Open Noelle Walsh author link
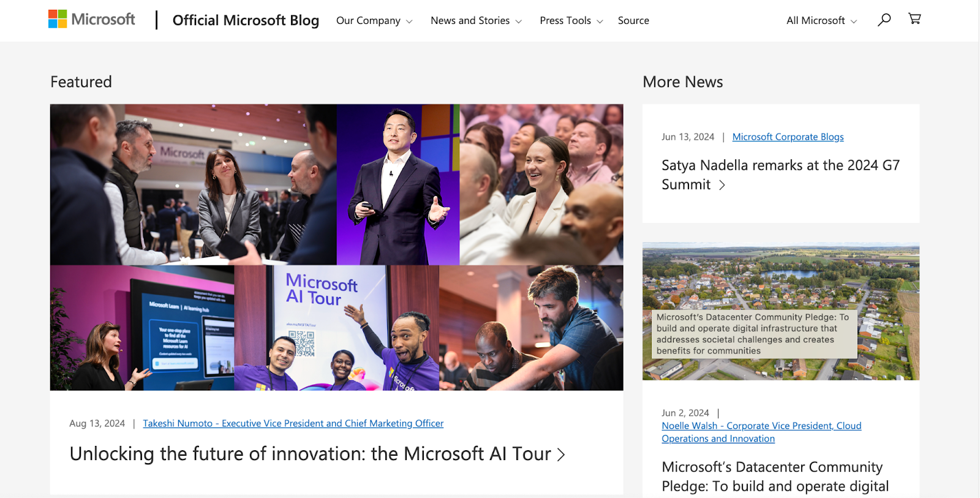Image resolution: width=980 pixels, height=498 pixels. pyautogui.click(x=761, y=432)
